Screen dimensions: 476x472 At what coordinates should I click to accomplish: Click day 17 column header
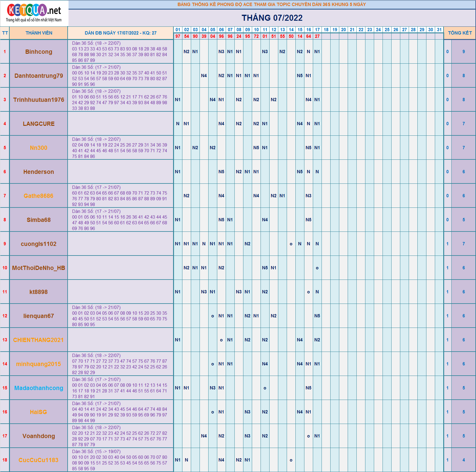(317, 30)
